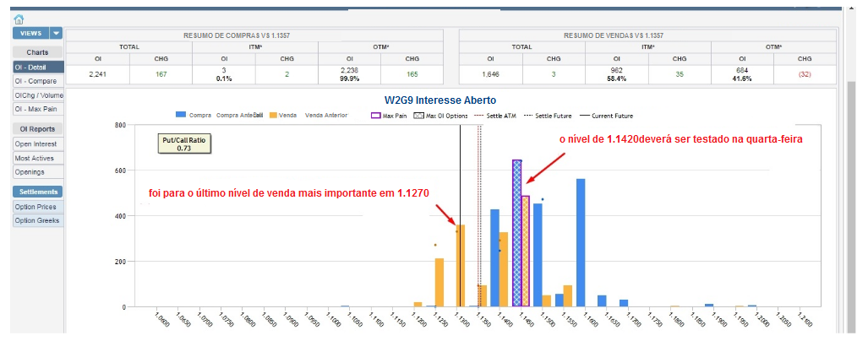Open Option Greeks settlements
The width and height of the screenshot is (868, 341).
pyautogui.click(x=37, y=221)
